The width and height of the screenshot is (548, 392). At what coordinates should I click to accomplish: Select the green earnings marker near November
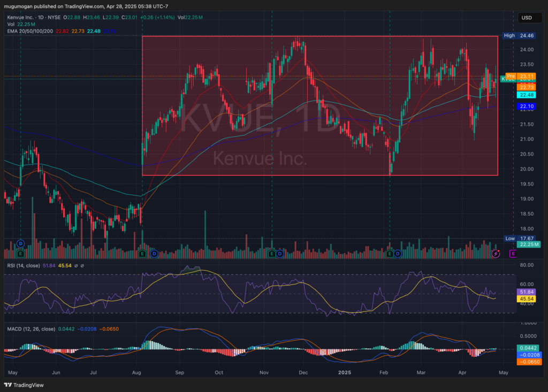tap(272, 253)
